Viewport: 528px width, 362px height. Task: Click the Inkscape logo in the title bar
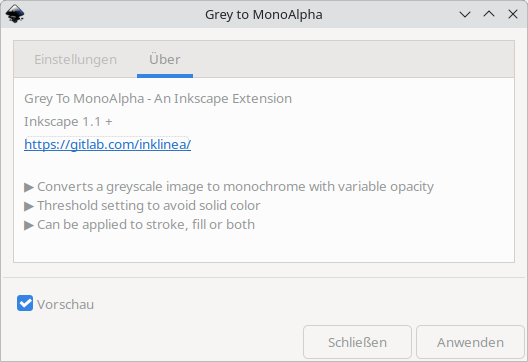point(15,14)
